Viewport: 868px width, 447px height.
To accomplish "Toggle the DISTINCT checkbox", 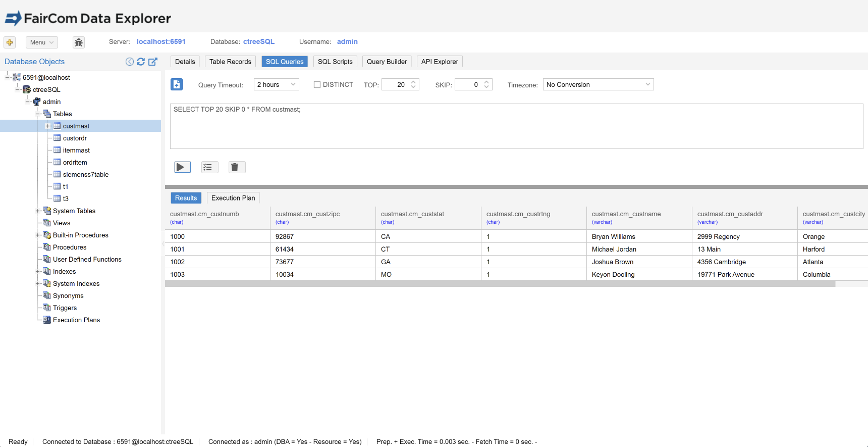I will tap(317, 85).
